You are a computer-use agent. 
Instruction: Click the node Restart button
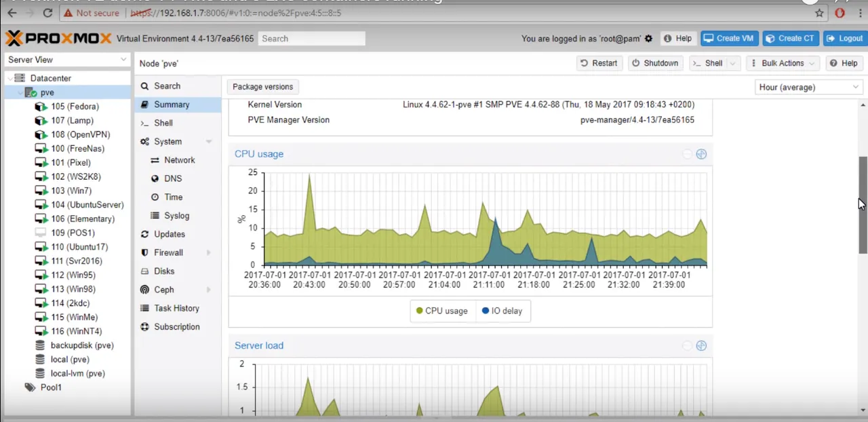tap(599, 63)
